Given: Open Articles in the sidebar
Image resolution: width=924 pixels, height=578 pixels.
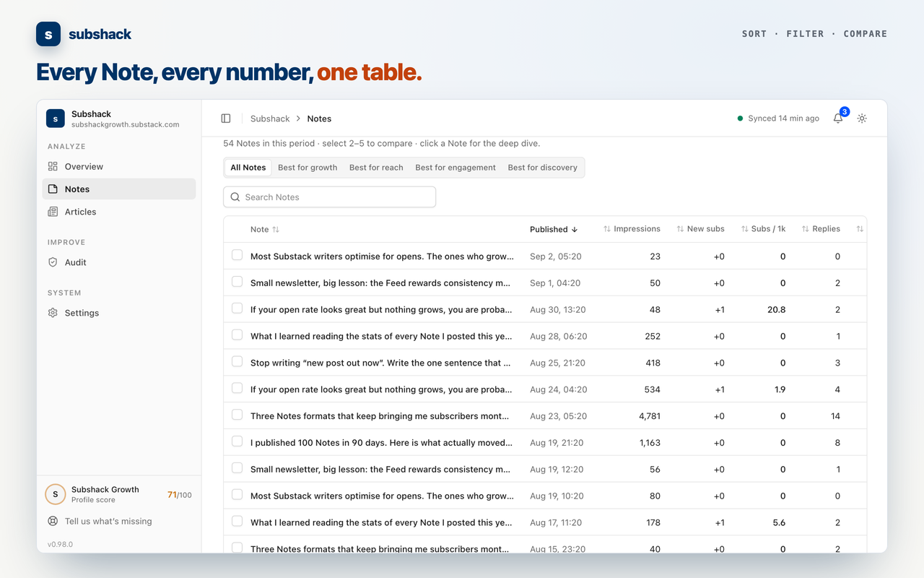Looking at the screenshot, I should tap(119, 212).
